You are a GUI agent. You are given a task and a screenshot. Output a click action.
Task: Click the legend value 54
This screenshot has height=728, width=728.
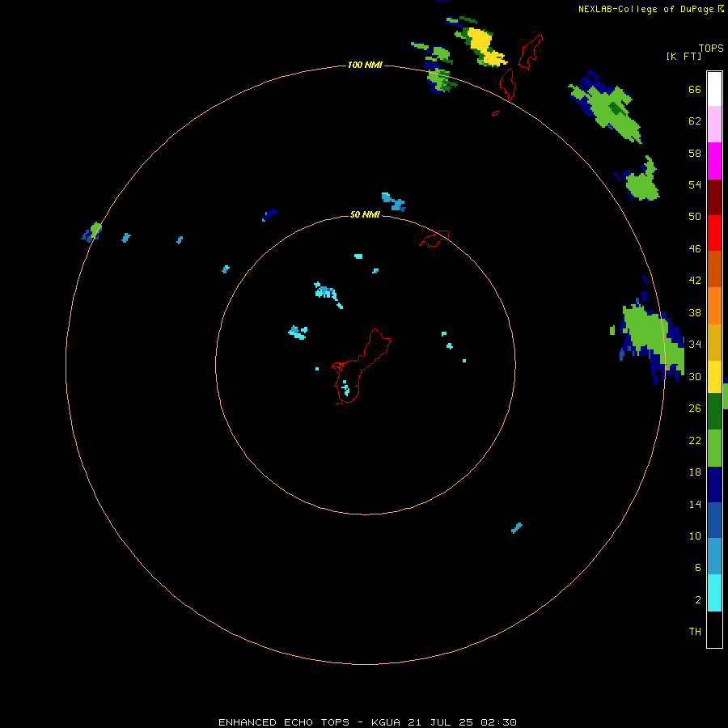click(x=695, y=184)
